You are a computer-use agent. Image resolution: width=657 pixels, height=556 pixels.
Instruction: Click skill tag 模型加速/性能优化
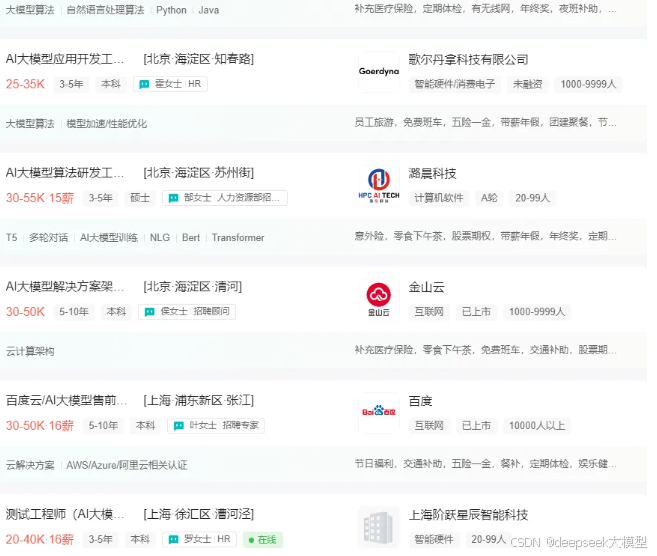(x=106, y=124)
